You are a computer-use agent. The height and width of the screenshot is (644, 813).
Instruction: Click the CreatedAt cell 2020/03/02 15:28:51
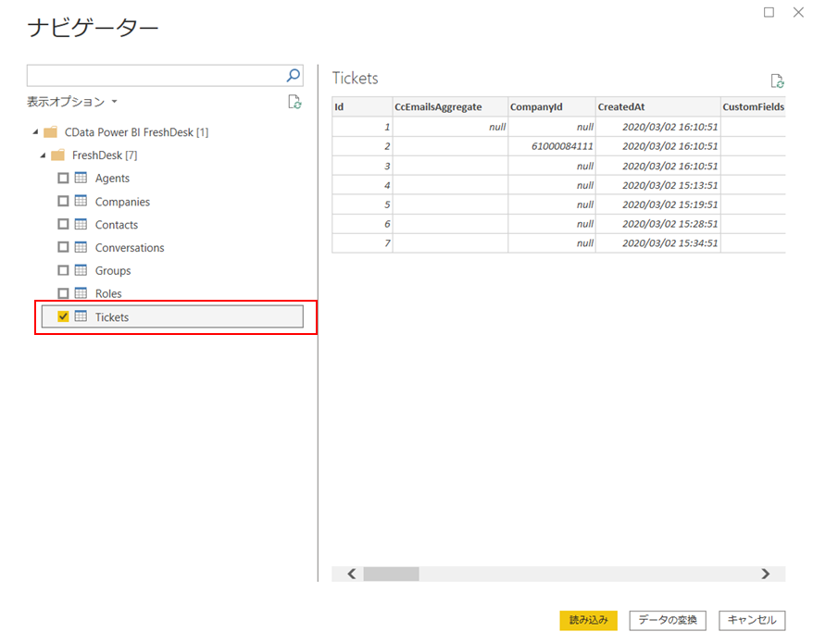tap(658, 224)
